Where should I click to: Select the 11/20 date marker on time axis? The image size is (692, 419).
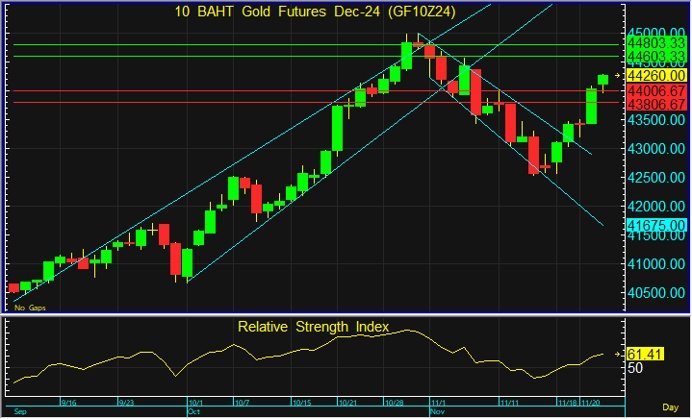(590, 403)
